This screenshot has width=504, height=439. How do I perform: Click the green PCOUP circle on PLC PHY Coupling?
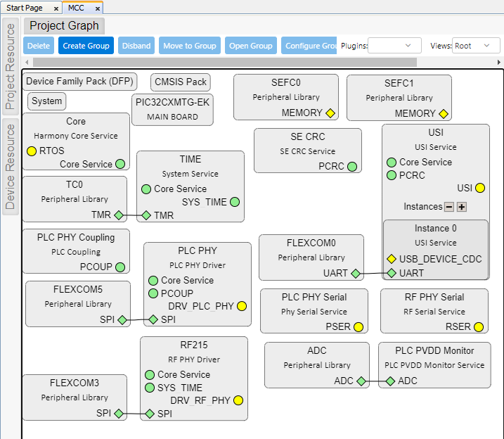click(120, 267)
